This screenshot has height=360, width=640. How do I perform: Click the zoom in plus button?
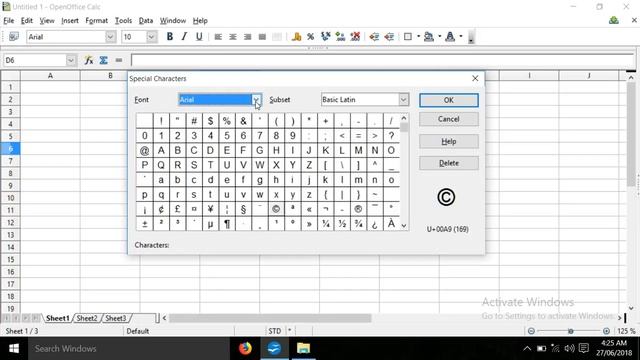coord(607,331)
